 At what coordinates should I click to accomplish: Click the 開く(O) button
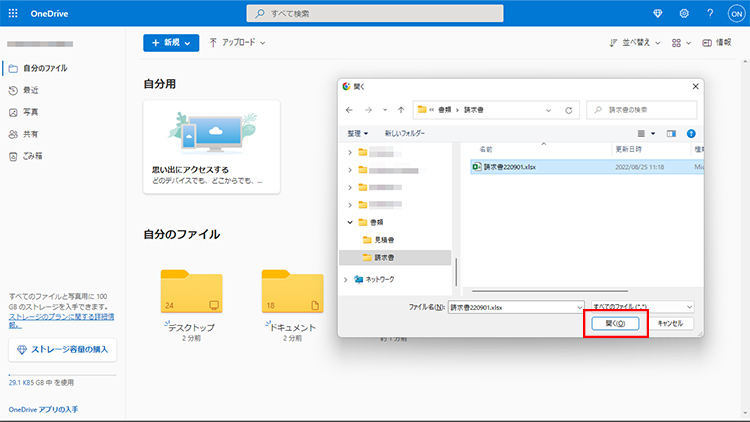pyautogui.click(x=615, y=324)
